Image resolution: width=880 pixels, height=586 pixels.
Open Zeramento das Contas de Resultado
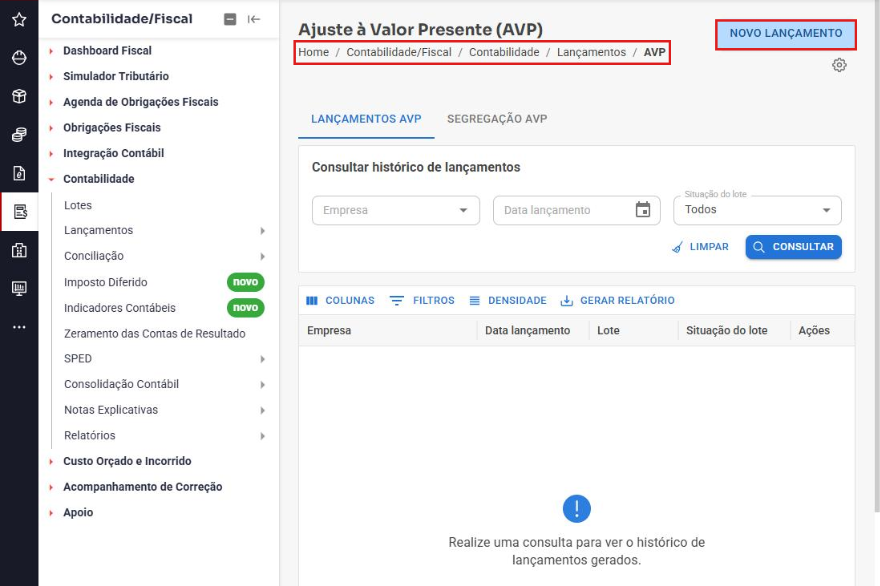click(154, 334)
